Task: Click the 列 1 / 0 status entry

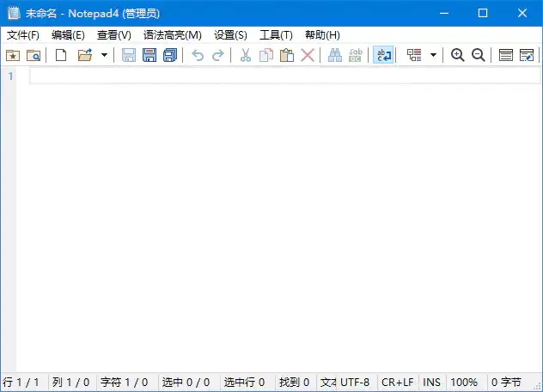Action: [70, 383]
